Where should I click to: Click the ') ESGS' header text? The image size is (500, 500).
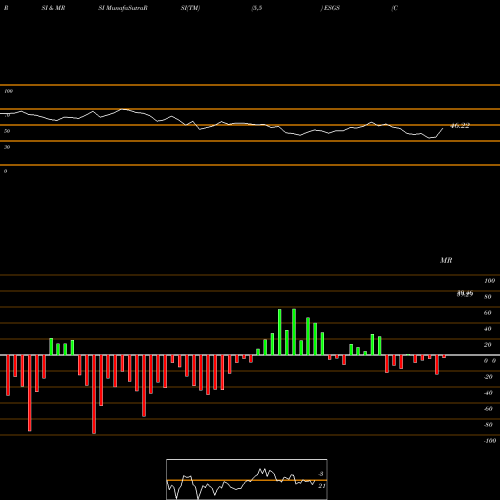(330, 8)
